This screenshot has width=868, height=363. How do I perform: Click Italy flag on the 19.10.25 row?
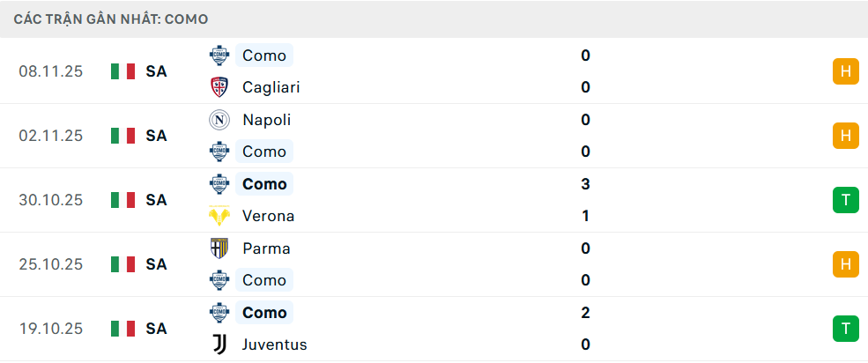tap(122, 329)
